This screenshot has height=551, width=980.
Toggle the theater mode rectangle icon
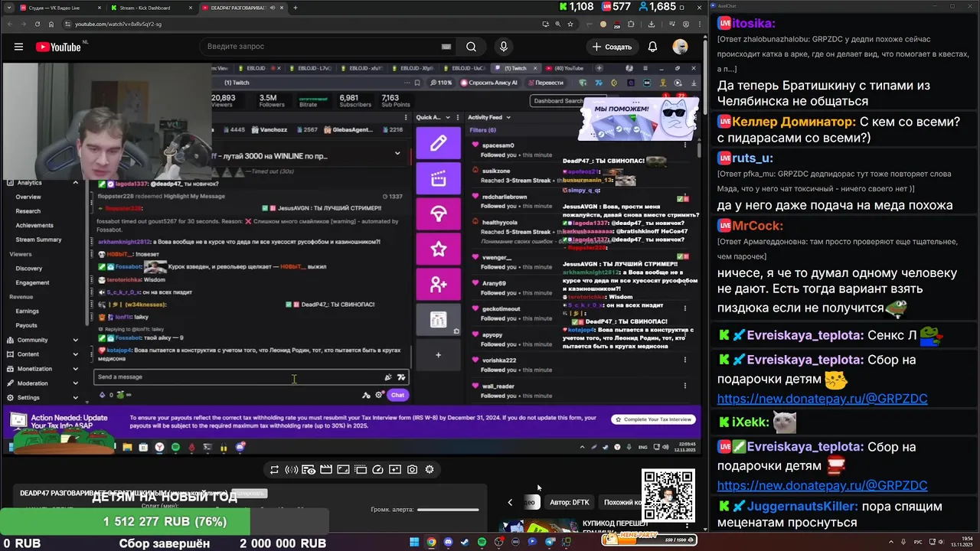click(x=343, y=470)
